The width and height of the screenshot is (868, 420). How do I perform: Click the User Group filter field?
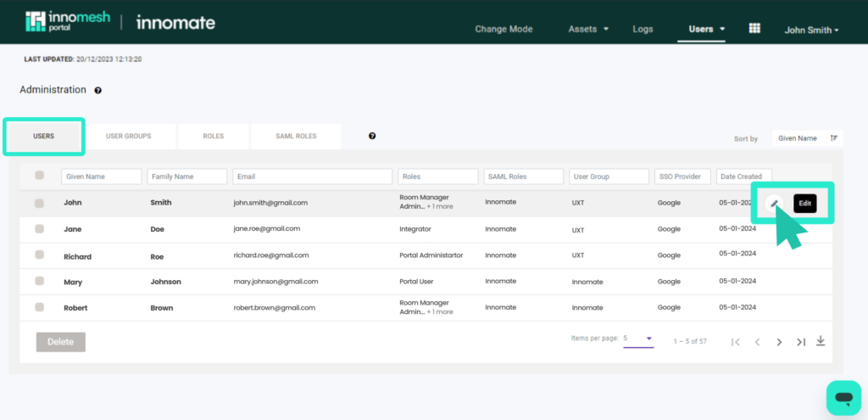pyautogui.click(x=609, y=176)
